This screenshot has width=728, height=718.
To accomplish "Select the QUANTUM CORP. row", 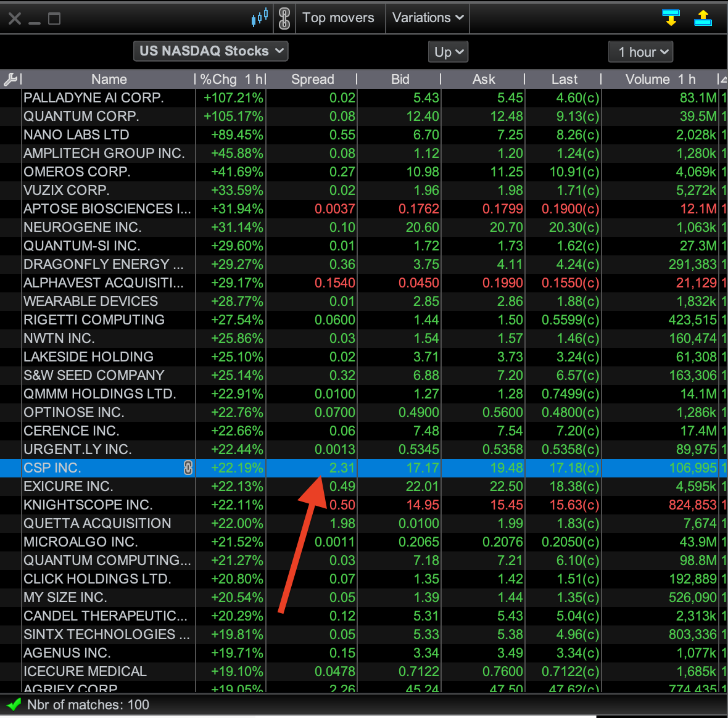I will click(x=364, y=117).
